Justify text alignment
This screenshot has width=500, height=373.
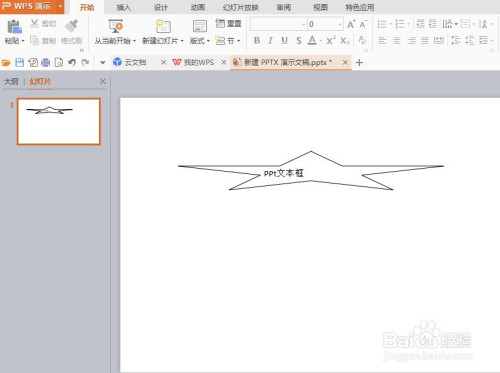(425, 41)
